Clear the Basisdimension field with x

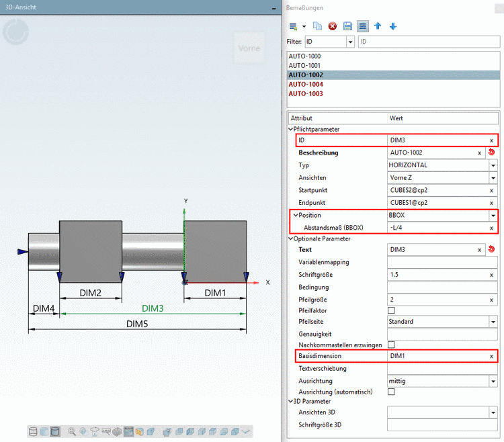(x=491, y=356)
